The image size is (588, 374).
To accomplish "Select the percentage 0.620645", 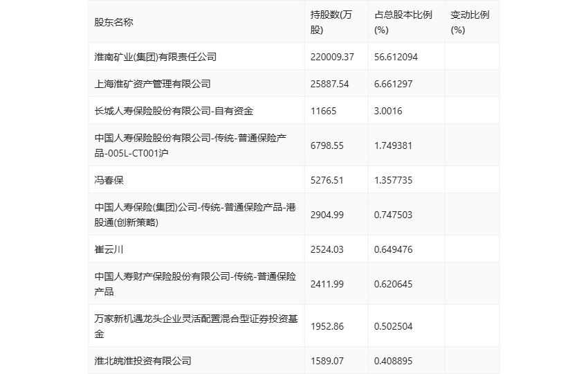I will click(393, 283).
